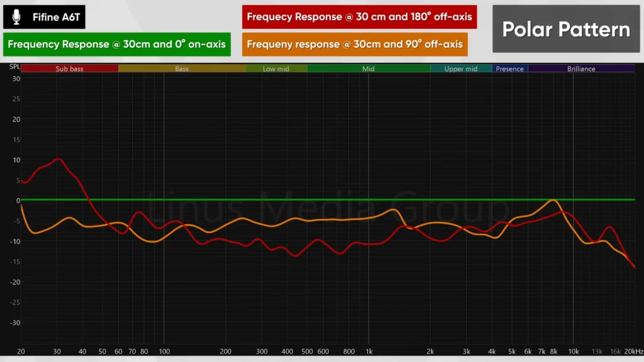Screen dimensions: 644x362
Task: Click the Sub bass frequency band
Action: pos(69,69)
